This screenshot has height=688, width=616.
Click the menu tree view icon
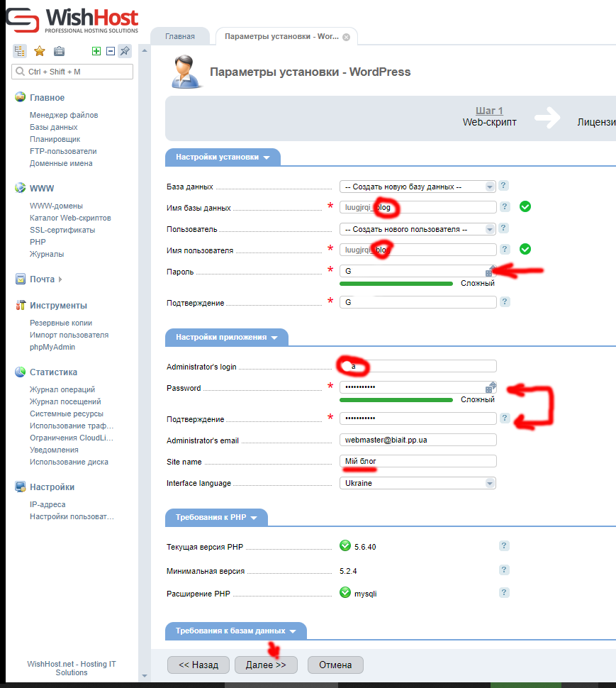tap(20, 51)
